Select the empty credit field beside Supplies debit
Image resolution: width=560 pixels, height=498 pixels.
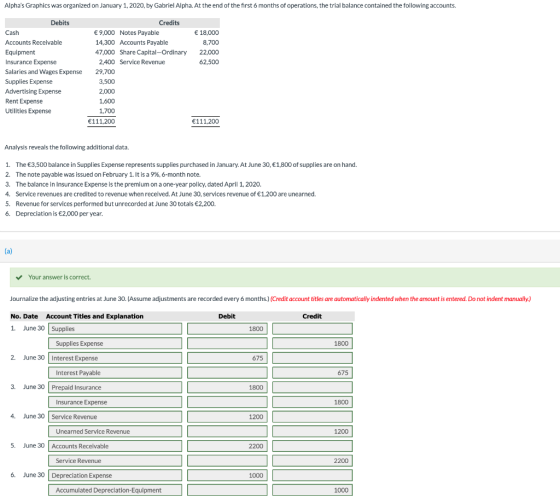(312, 329)
